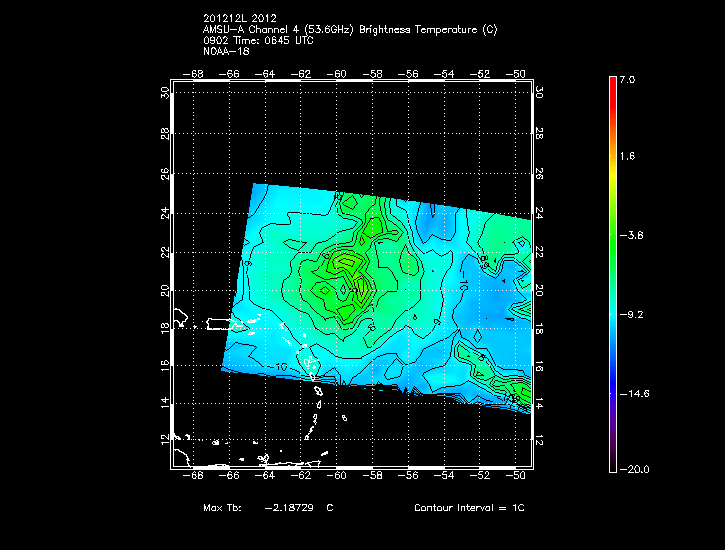This screenshot has width=725, height=550.
Task: Click the 20 latitude label on right axis
Action: point(539,290)
